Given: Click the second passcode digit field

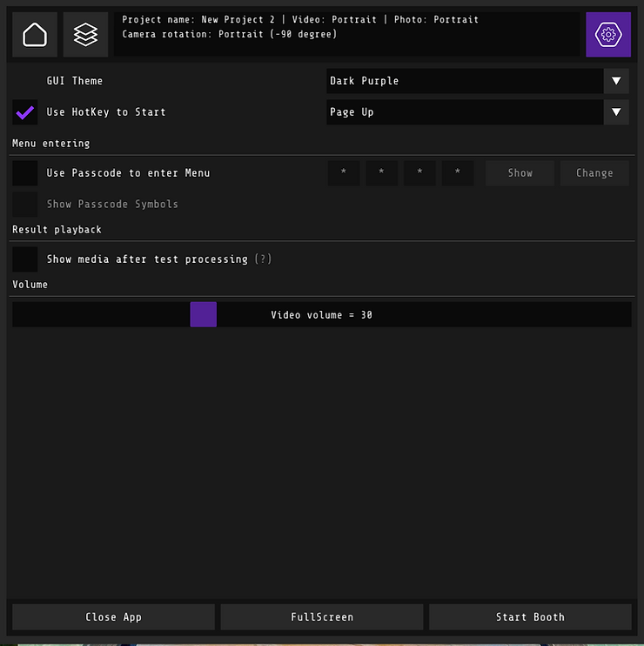Looking at the screenshot, I should pos(382,173).
